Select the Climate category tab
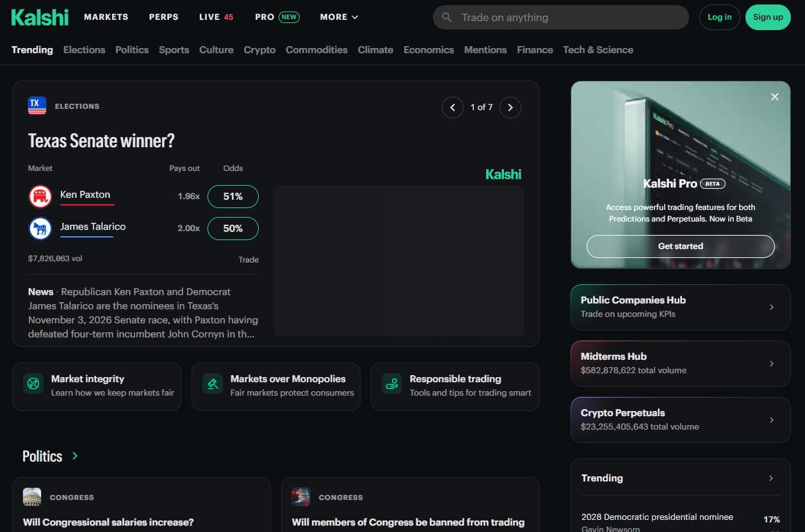Screen dimensions: 805x532 pyautogui.click(x=375, y=50)
